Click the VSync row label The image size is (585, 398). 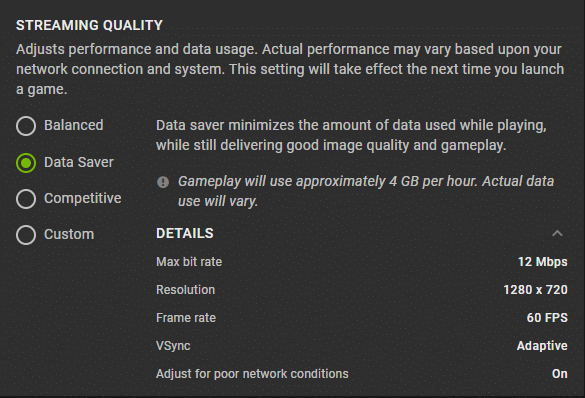click(x=173, y=346)
